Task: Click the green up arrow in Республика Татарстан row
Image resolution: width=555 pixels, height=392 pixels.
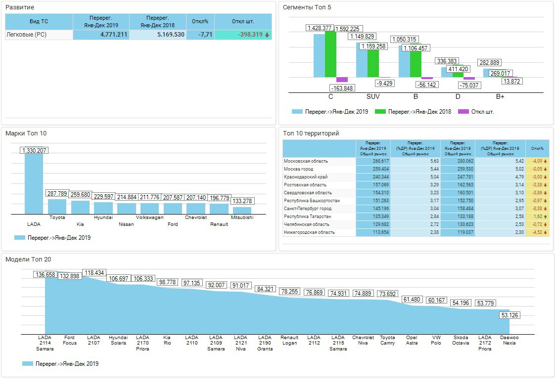Action: pyautogui.click(x=546, y=217)
